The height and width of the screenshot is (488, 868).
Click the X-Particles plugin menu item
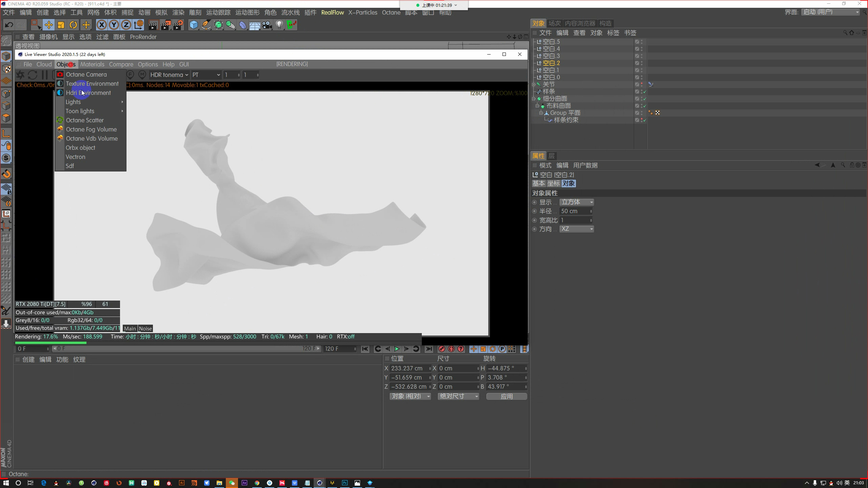click(x=362, y=13)
